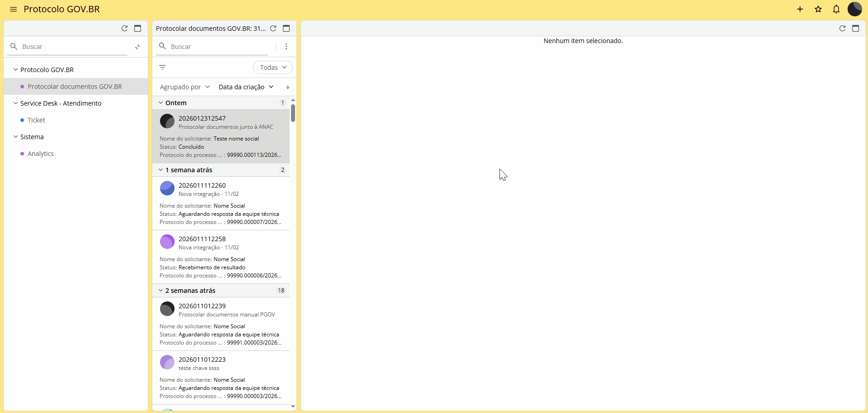Open the Agrupado por dropdown

185,87
